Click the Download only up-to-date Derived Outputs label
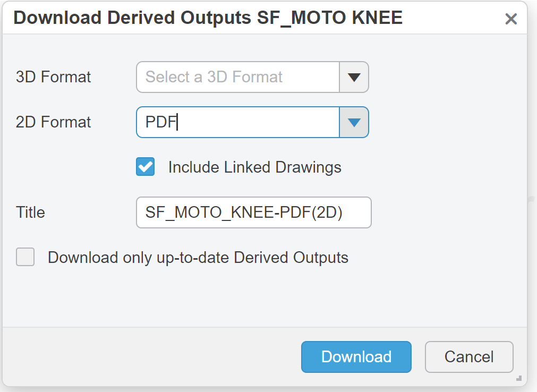Viewport: 537px width, 392px height. [198, 258]
